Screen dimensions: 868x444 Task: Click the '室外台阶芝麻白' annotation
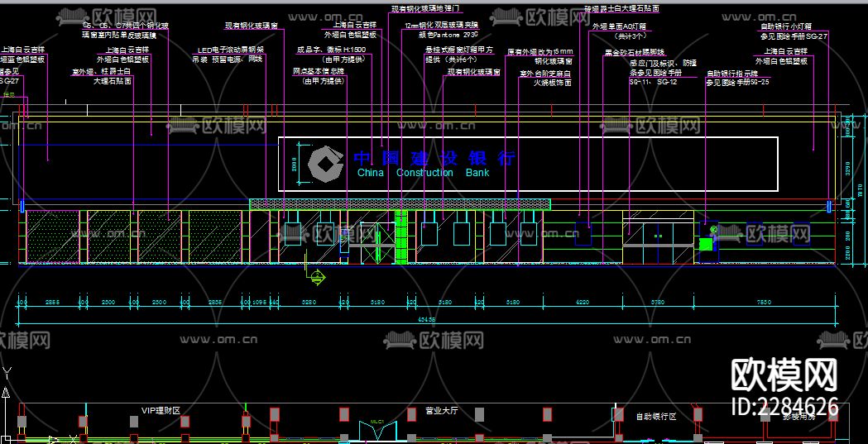[x=544, y=74]
